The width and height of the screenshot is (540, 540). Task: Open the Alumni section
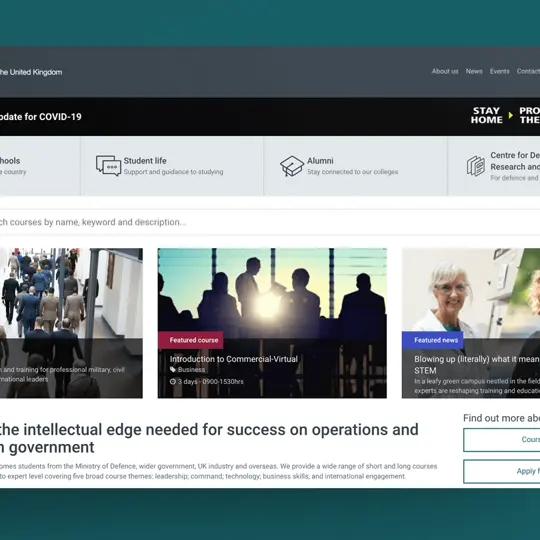pyautogui.click(x=355, y=166)
